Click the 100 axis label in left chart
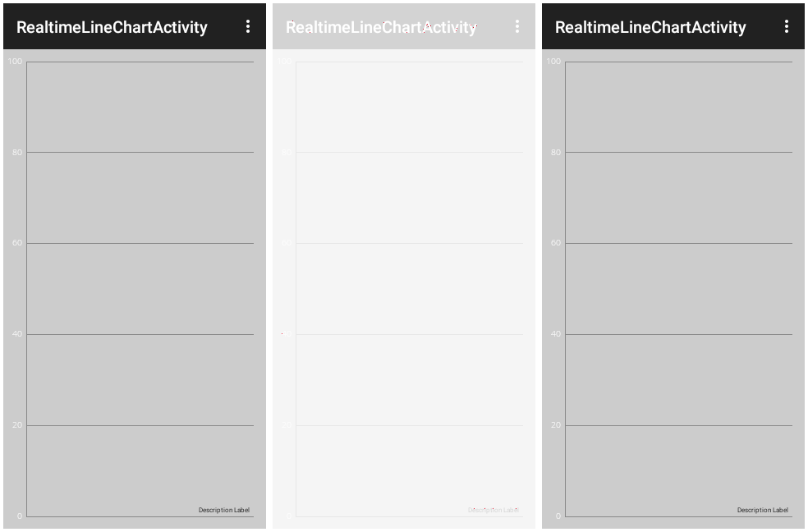808x532 pixels. (15, 62)
